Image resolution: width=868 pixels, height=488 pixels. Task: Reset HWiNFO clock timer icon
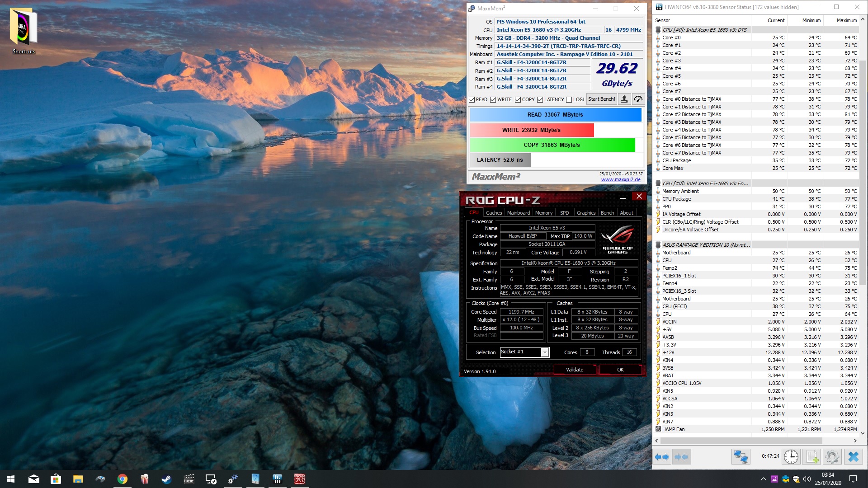point(791,457)
